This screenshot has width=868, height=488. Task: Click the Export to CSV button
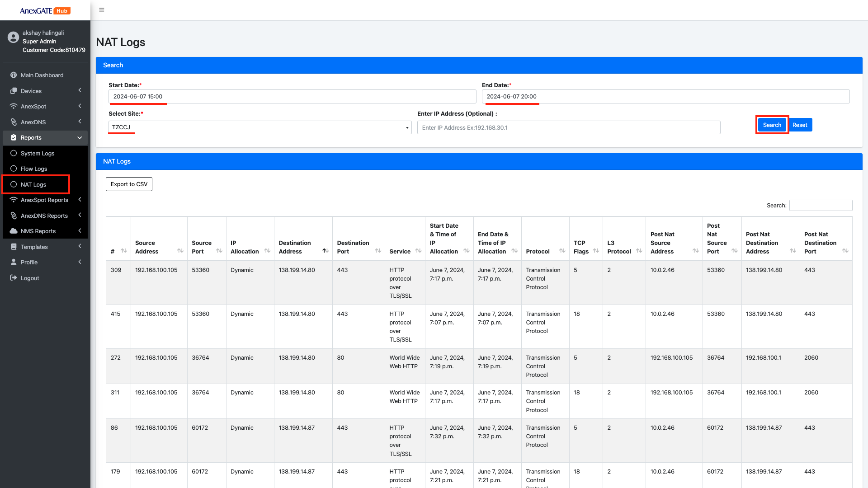(129, 184)
